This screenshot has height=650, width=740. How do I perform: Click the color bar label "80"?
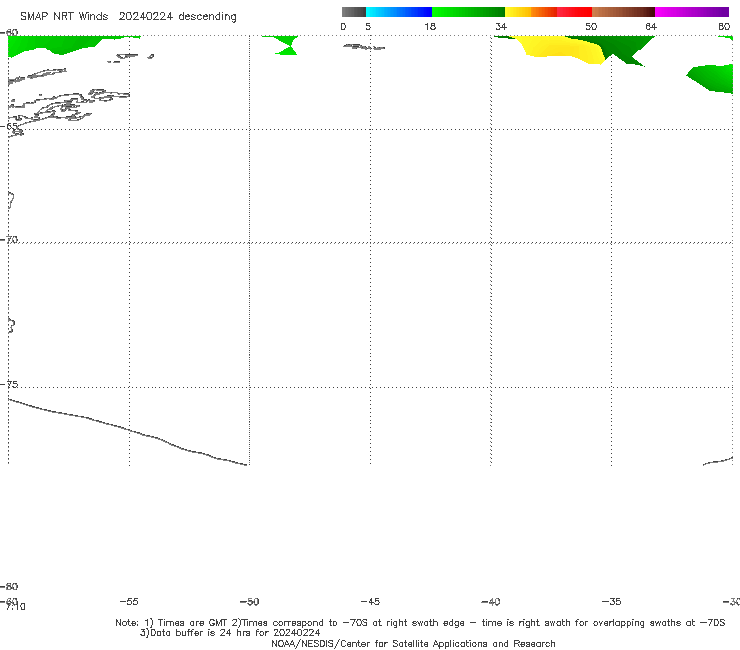[724, 27]
